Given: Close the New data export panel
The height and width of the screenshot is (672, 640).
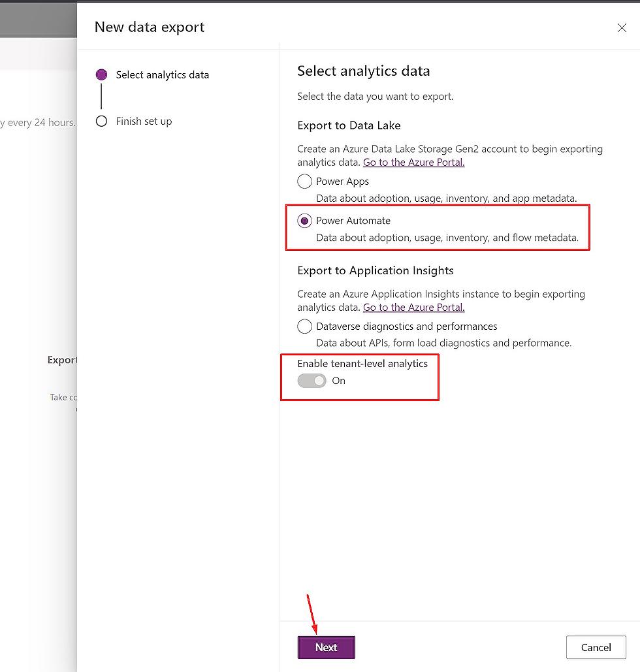Looking at the screenshot, I should pyautogui.click(x=622, y=28).
